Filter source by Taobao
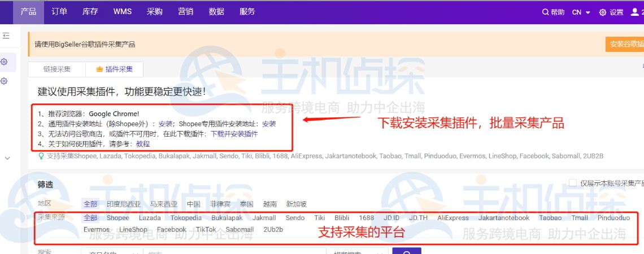Viewport: 644px width, 254px height. click(550, 218)
